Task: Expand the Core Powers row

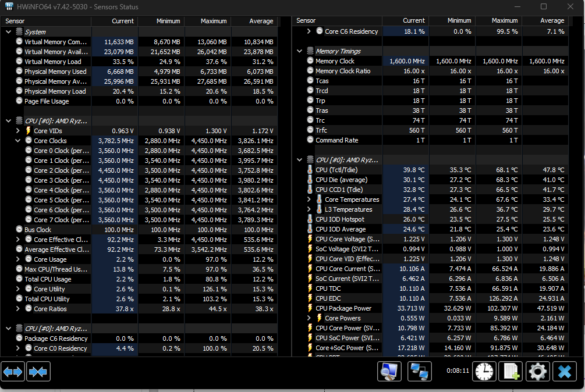Action: (x=309, y=318)
